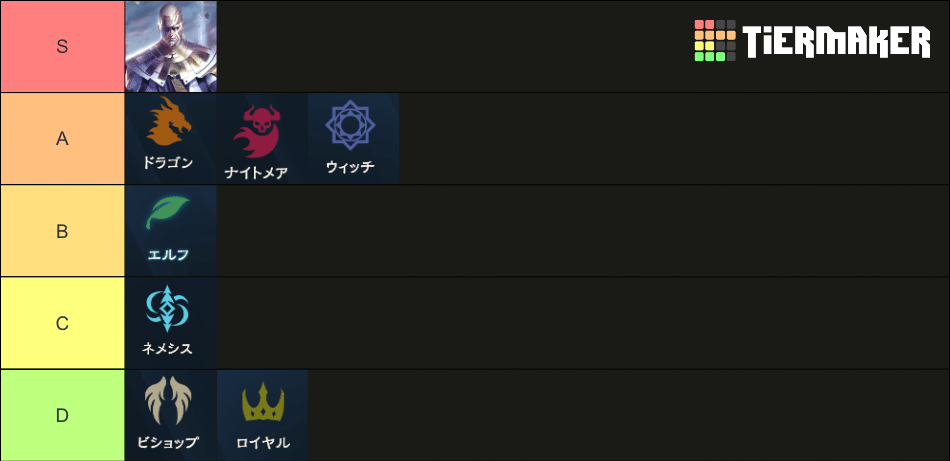Click empty space in the C tier row
The width and height of the screenshot is (950, 461).
point(580,322)
